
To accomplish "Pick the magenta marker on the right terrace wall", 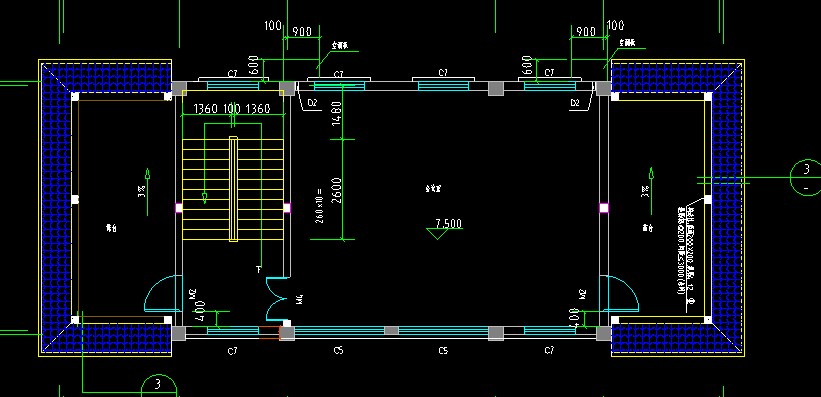I will [x=604, y=208].
